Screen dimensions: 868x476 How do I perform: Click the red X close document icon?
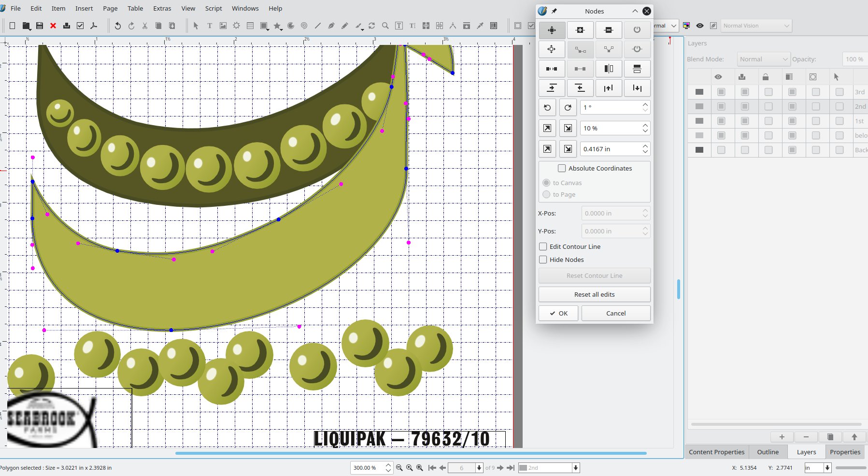tap(53, 26)
